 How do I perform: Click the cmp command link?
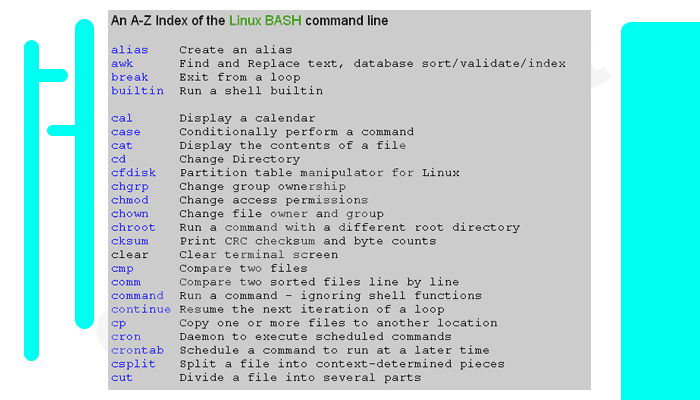[x=121, y=268]
